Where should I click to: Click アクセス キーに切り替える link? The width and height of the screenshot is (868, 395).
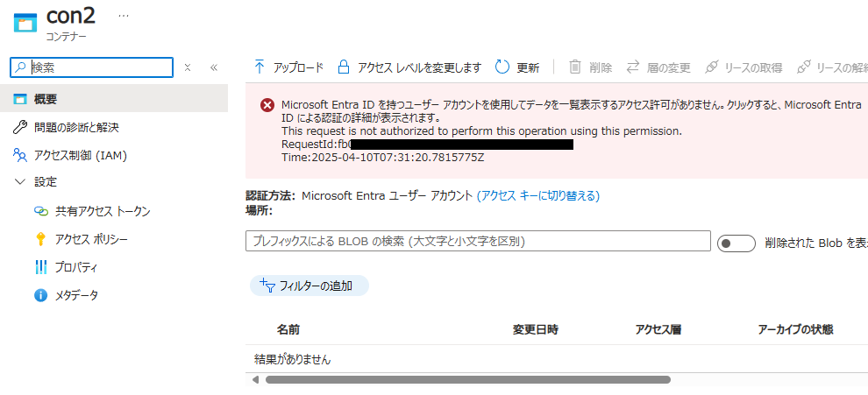(538, 195)
